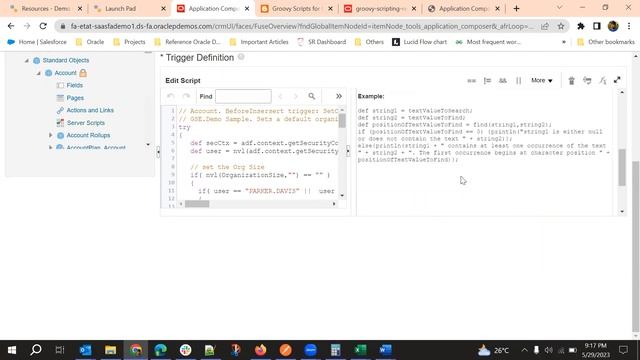The image size is (640, 360).
Task: Click the Example panel scrollbar thumb
Action: pyautogui.click(x=622, y=167)
